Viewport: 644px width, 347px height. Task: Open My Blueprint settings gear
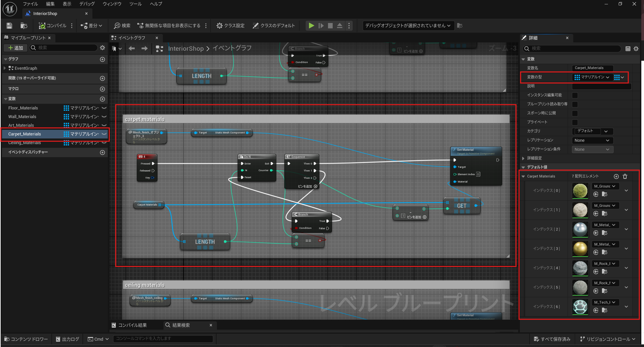(102, 48)
